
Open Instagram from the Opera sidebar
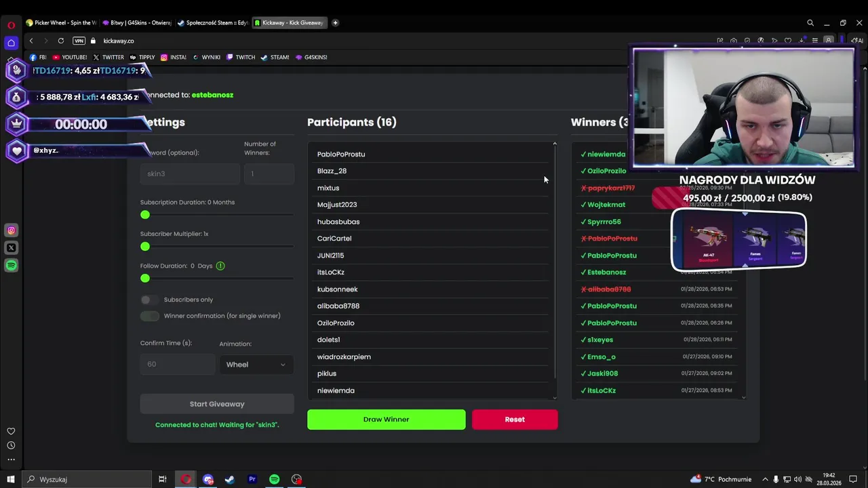[11, 230]
